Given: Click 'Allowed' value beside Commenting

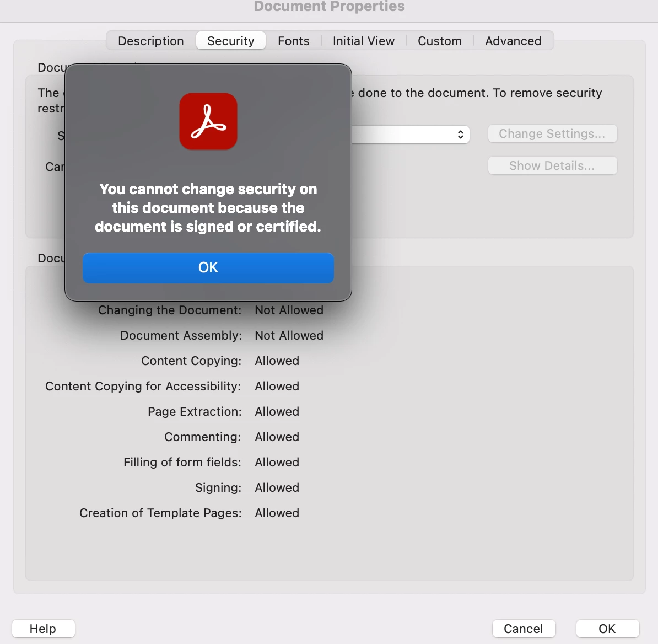Looking at the screenshot, I should pos(277,437).
